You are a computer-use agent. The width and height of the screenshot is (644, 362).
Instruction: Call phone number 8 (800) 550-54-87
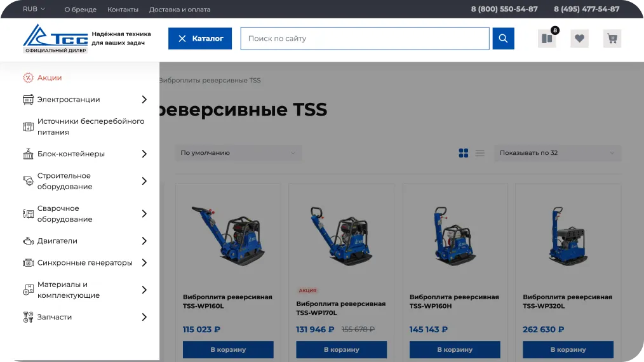pyautogui.click(x=504, y=9)
